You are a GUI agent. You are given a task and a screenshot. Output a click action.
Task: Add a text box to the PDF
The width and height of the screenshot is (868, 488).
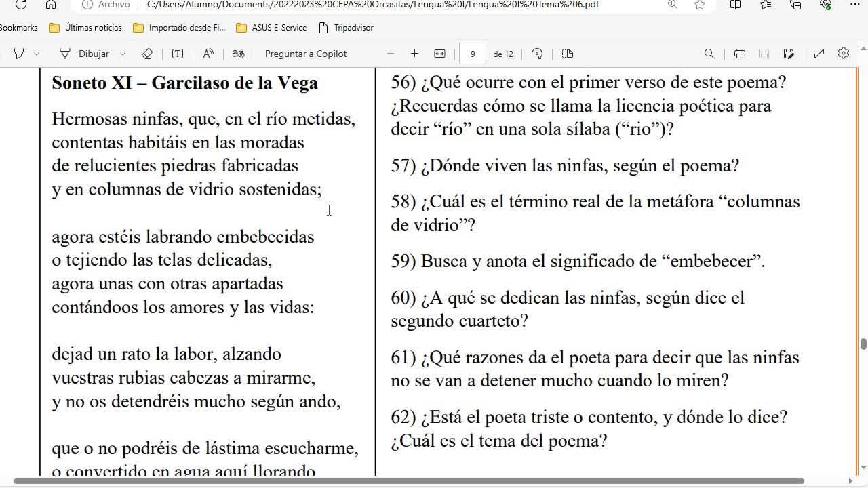(x=178, y=54)
